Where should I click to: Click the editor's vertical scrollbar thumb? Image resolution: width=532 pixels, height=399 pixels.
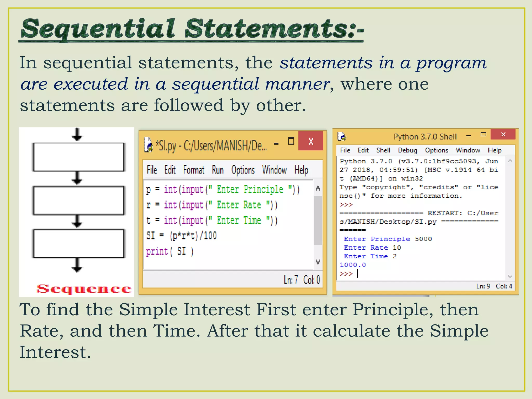(318, 220)
